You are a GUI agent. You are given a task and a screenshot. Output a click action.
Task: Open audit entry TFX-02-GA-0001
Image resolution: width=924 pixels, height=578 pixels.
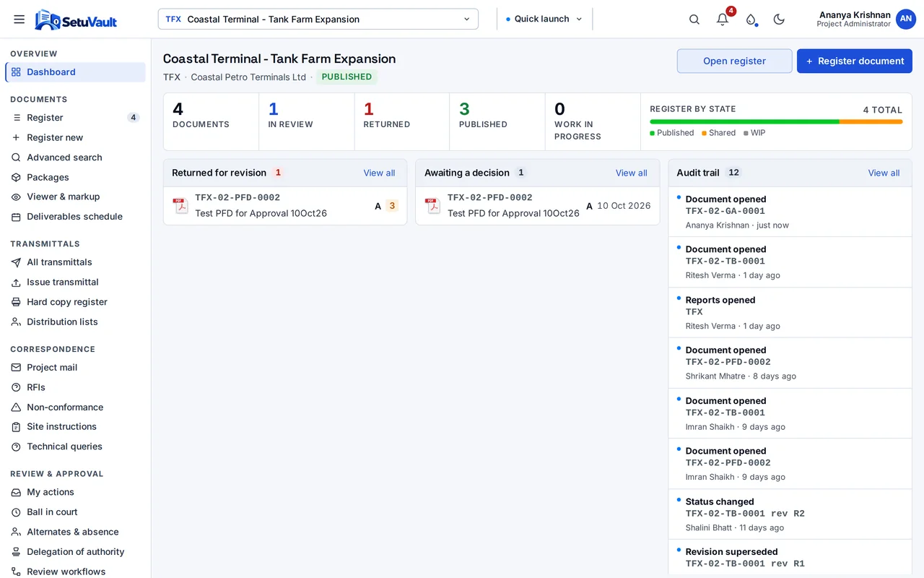click(790, 212)
